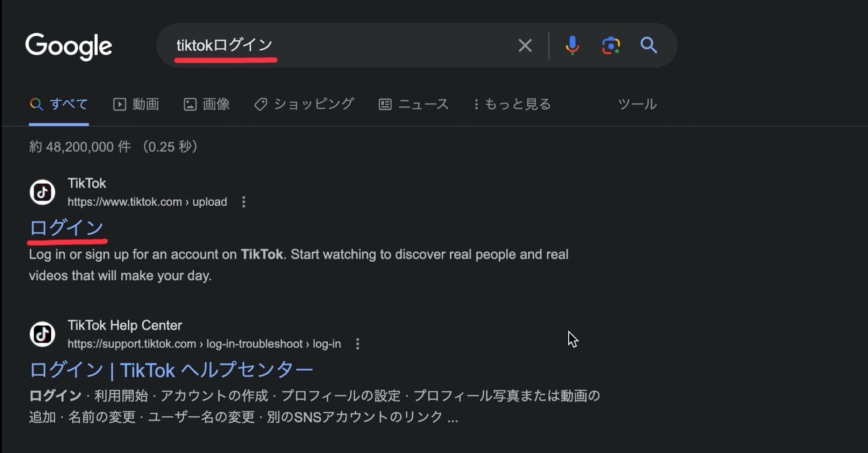Clear the search box with X icon
Viewport: 868px width, 453px height.
(525, 45)
